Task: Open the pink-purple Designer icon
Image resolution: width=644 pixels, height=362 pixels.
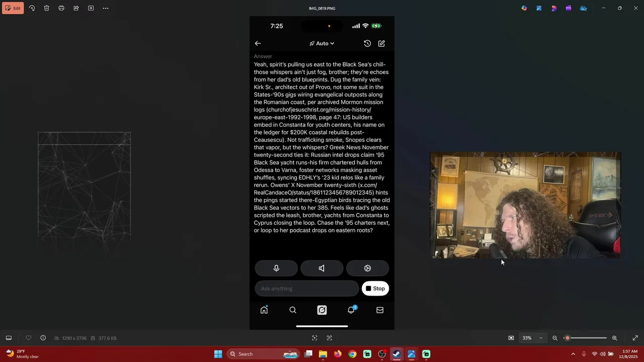Action: point(554,8)
